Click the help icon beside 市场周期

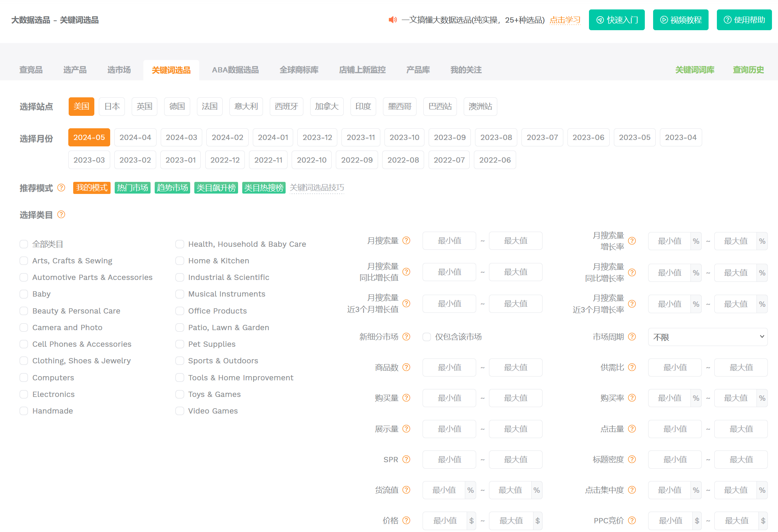pos(632,337)
